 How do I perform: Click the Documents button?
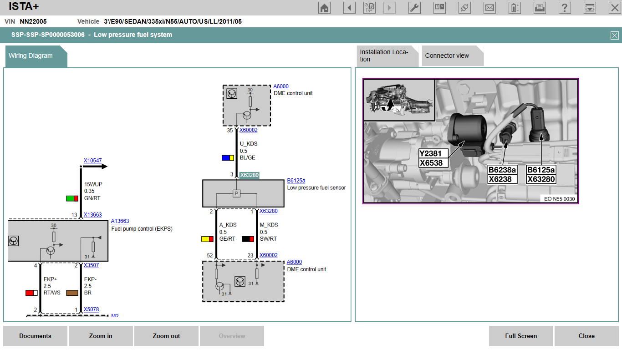[x=36, y=336]
